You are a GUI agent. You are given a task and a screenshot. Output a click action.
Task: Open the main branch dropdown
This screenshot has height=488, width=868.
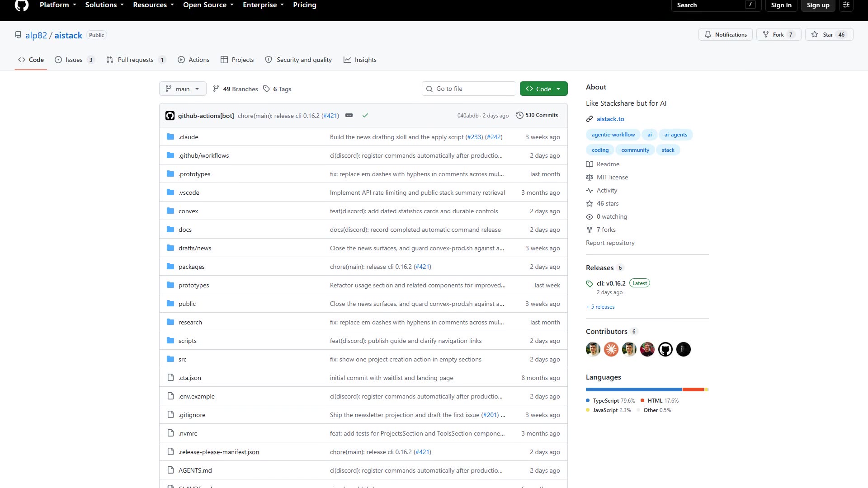[183, 89]
